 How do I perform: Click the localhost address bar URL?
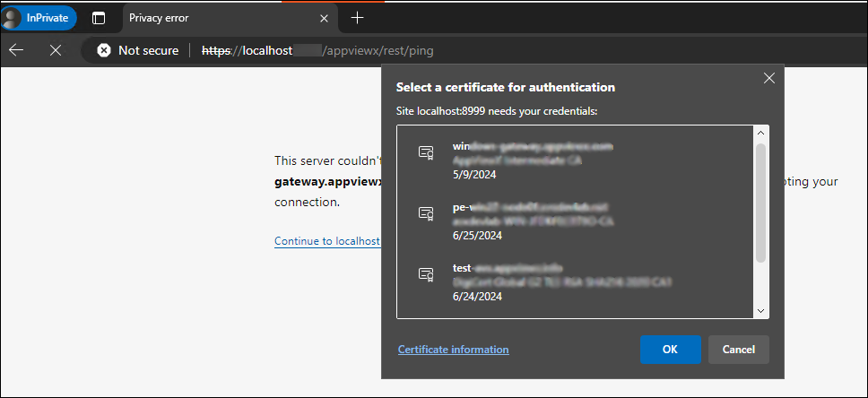pyautogui.click(x=317, y=50)
